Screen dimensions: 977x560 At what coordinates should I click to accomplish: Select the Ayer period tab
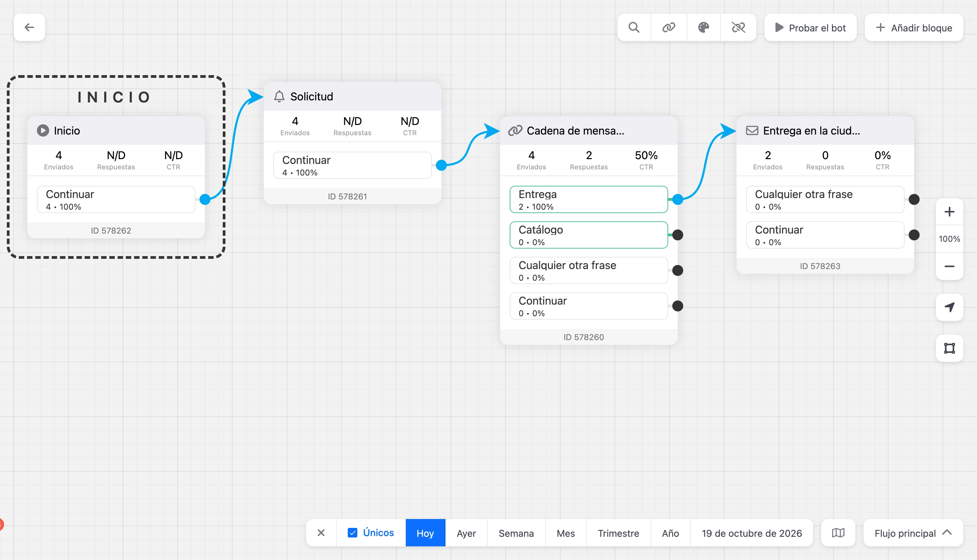(466, 533)
